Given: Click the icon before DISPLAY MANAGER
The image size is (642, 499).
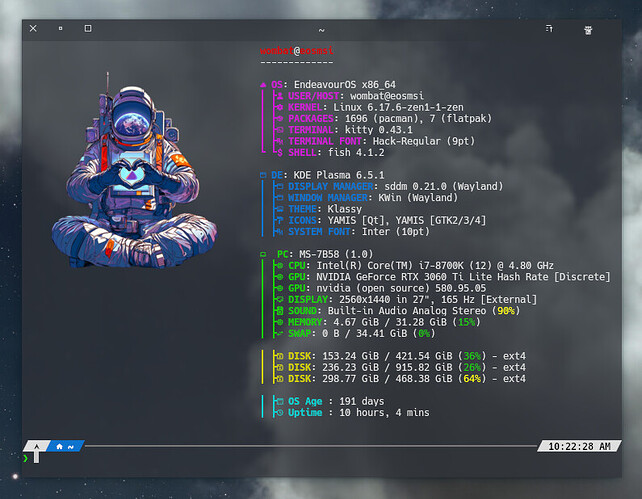Looking at the screenshot, I should (x=279, y=186).
